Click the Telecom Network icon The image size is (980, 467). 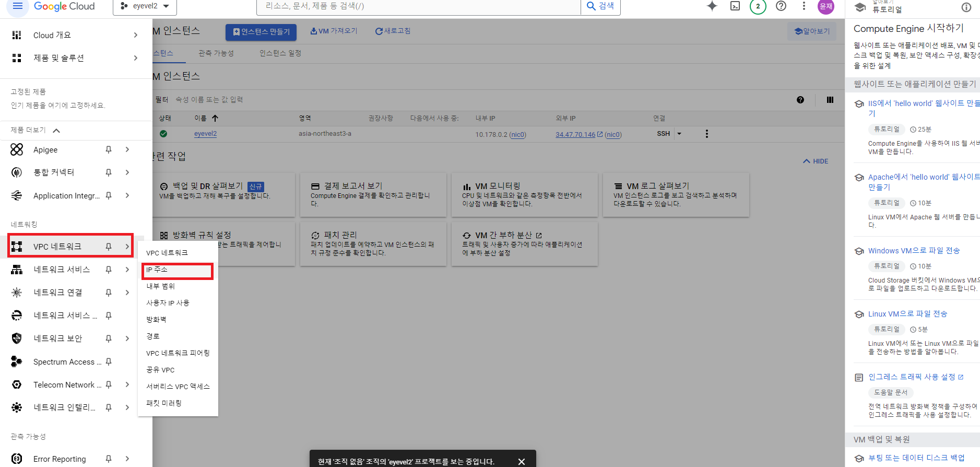pyautogui.click(x=17, y=384)
